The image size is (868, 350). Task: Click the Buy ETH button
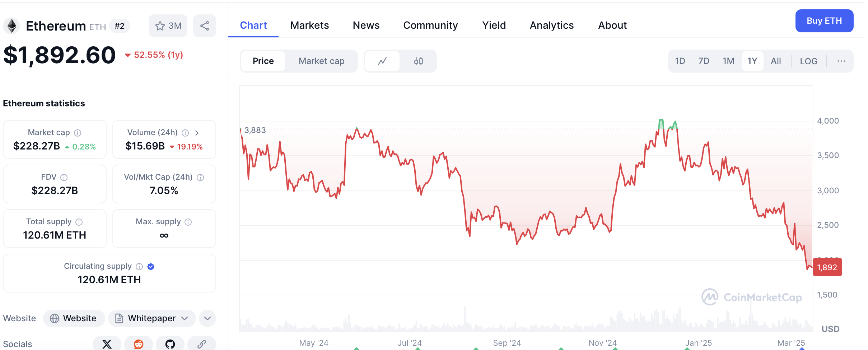click(824, 21)
